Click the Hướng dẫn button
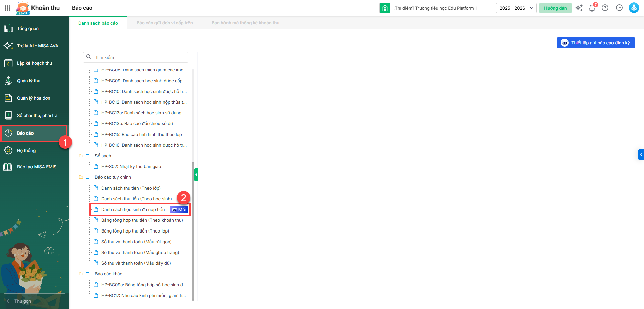 click(x=555, y=8)
